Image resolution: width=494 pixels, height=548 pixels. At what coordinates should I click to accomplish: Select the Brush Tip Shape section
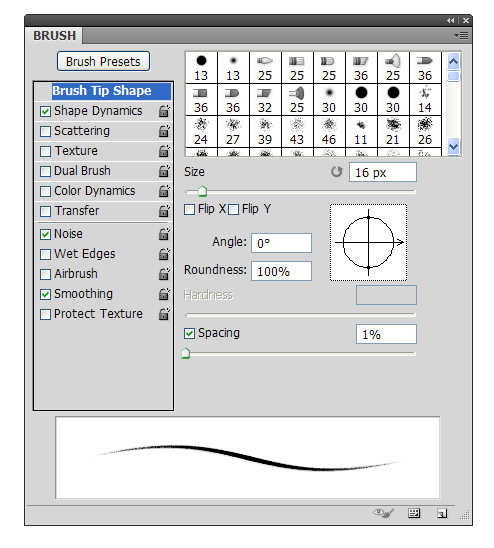pyautogui.click(x=103, y=91)
